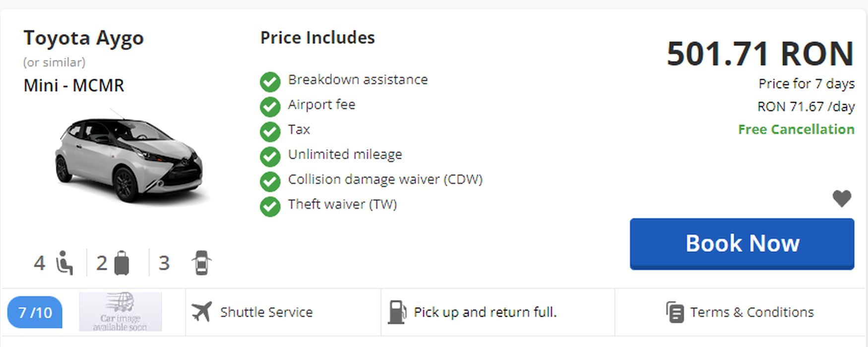This screenshot has height=347, width=868.
Task: Click the Terms & Conditions document icon
Action: coord(675,312)
